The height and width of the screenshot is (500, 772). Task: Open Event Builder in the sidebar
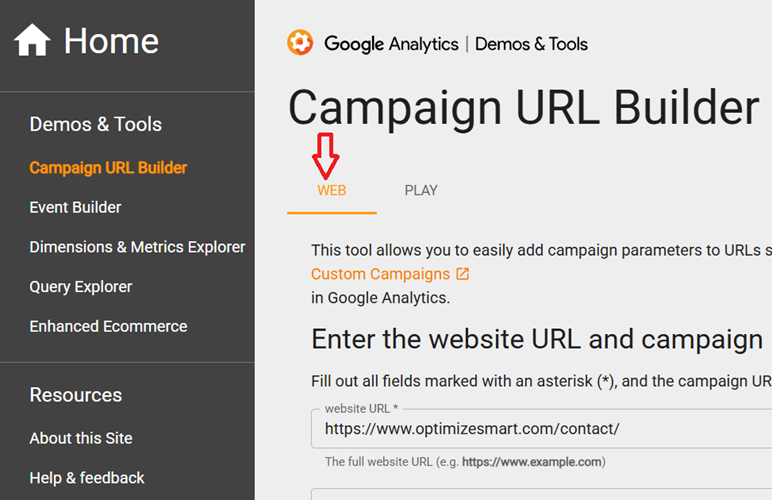75,207
